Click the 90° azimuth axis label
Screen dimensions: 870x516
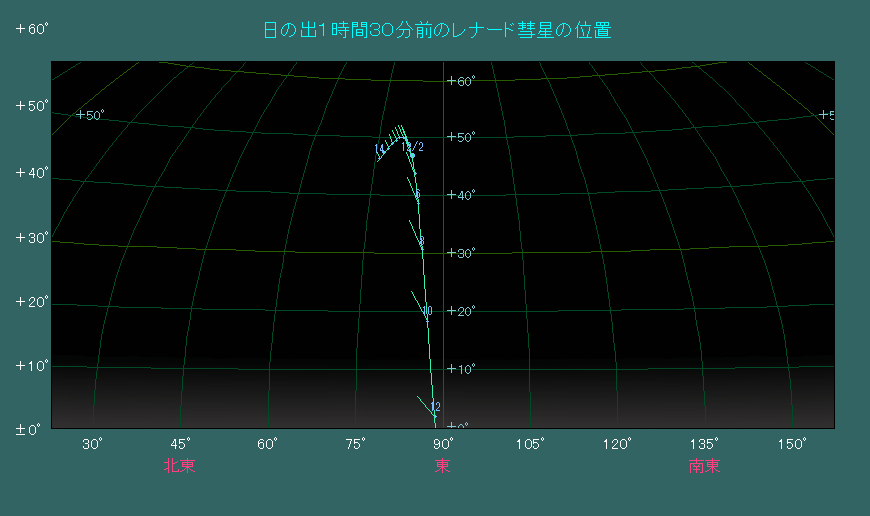click(x=442, y=444)
